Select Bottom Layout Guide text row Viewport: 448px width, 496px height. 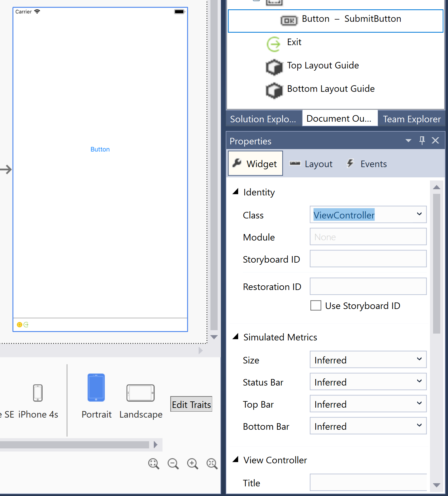[x=331, y=89]
